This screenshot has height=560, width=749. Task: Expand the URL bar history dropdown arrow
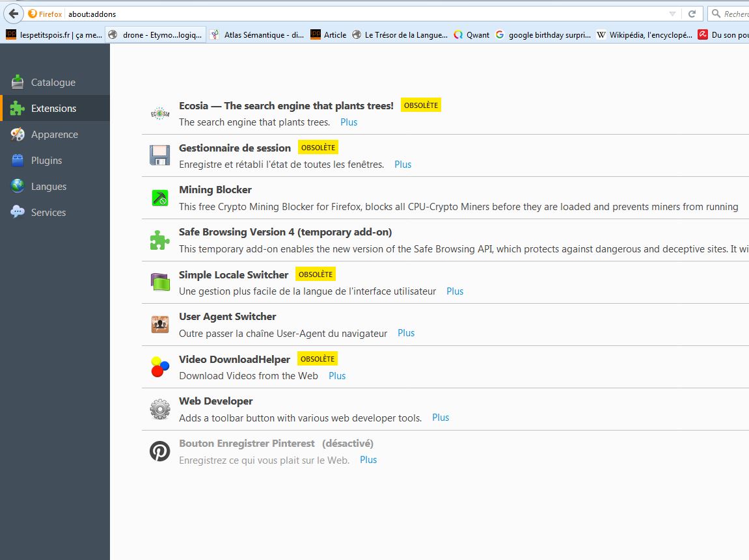click(x=672, y=14)
